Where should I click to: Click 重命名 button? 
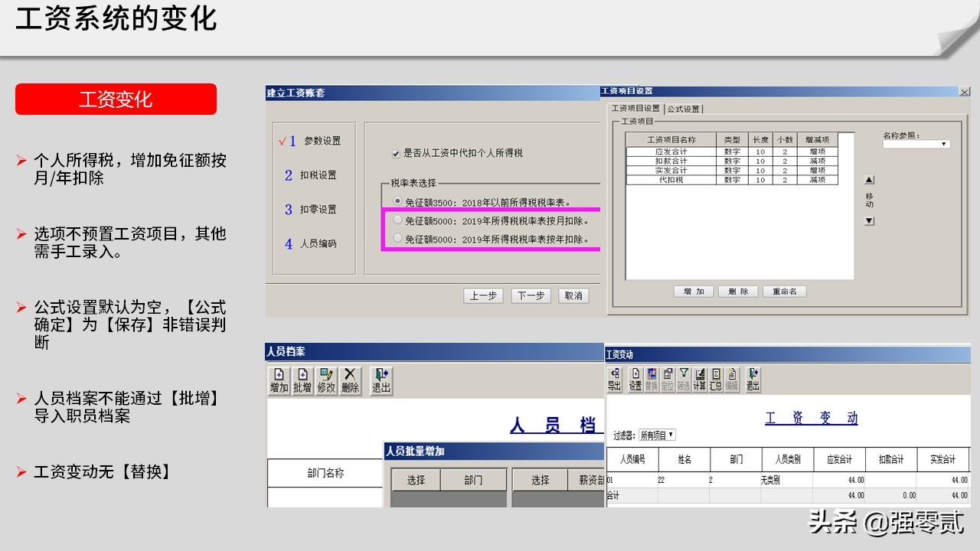click(x=785, y=292)
